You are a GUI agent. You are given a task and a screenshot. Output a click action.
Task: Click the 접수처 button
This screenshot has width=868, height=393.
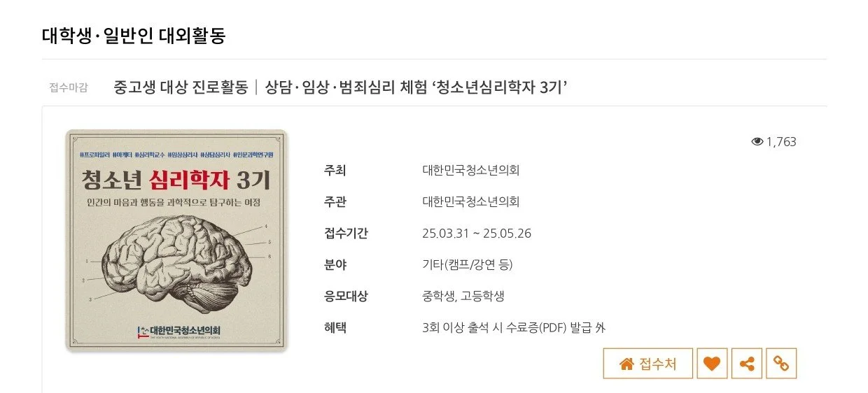point(647,364)
